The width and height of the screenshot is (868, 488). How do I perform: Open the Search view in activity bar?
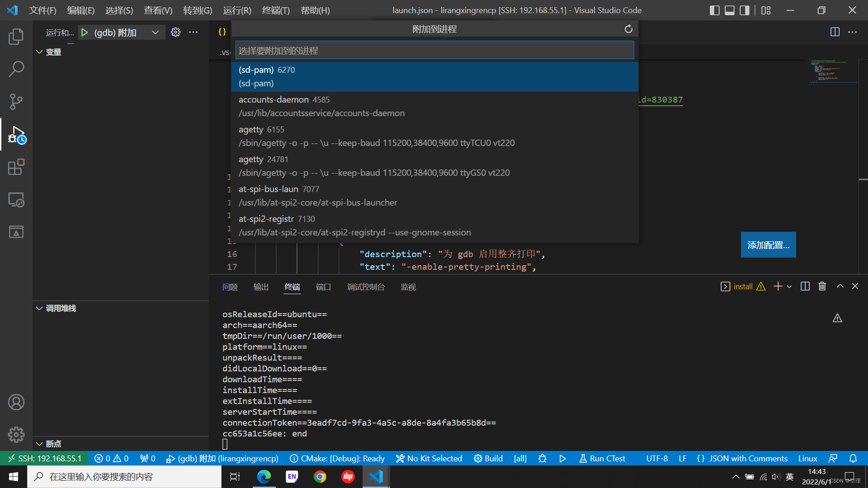pos(16,69)
